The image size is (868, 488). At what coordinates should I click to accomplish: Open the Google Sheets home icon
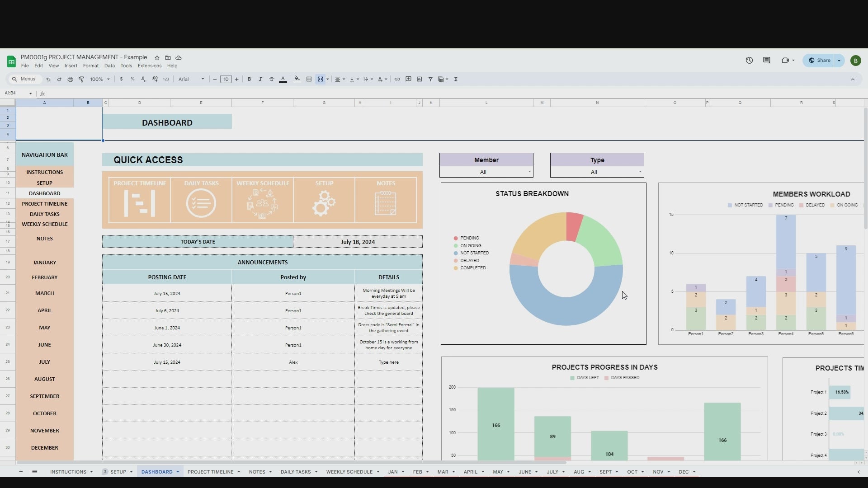point(11,61)
